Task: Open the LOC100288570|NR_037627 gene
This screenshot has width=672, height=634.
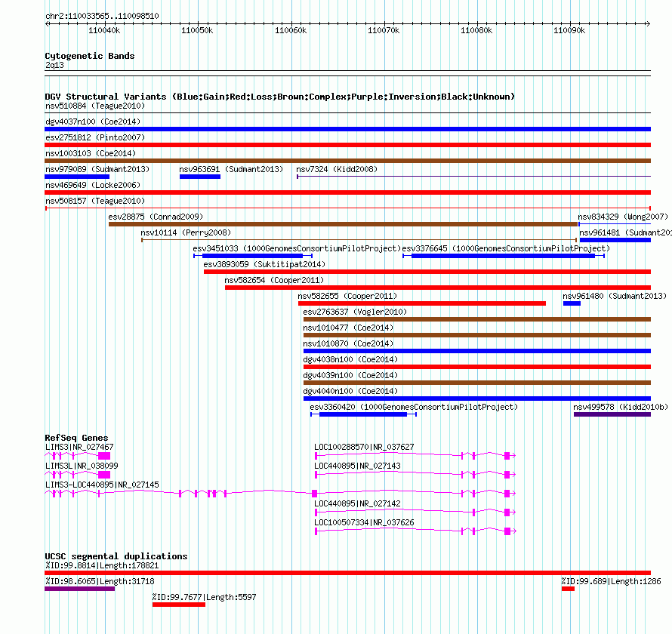Action: tap(415, 456)
